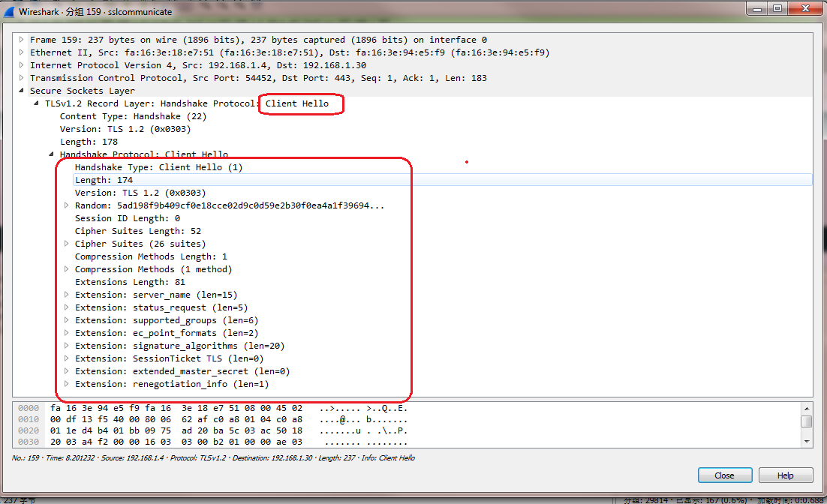The width and height of the screenshot is (827, 504).
Task: Expand the server_name extension arrow
Action: pyautogui.click(x=66, y=295)
